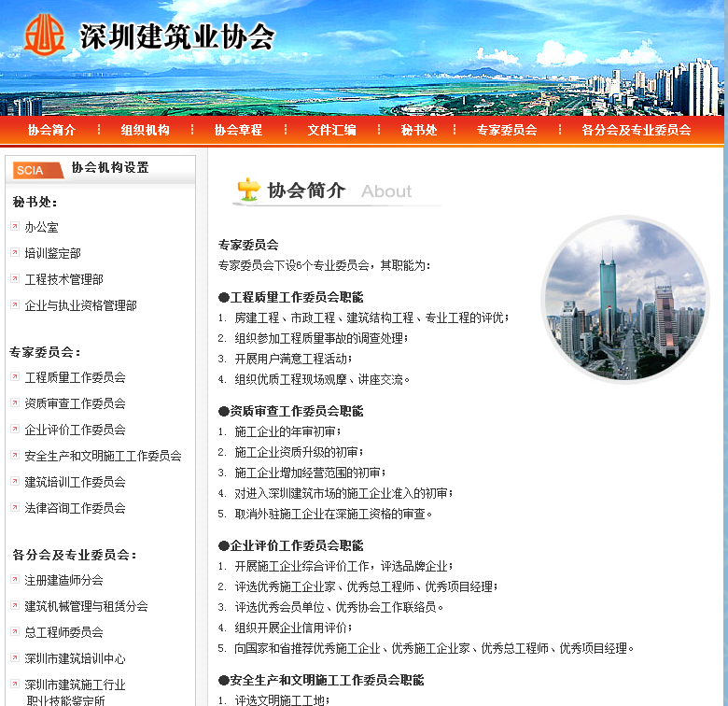The height and width of the screenshot is (706, 728).
Task: Click the ●安全生产和文明施工工作委员会职能 heading
Action: [321, 680]
